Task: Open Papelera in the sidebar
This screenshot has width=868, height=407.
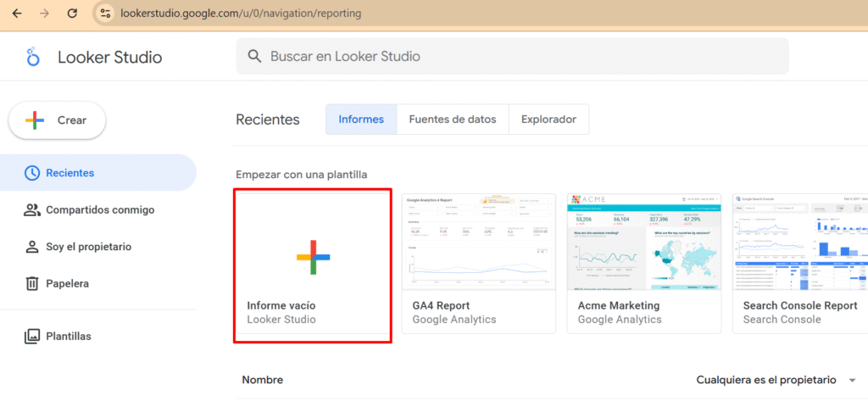Action: tap(98, 283)
